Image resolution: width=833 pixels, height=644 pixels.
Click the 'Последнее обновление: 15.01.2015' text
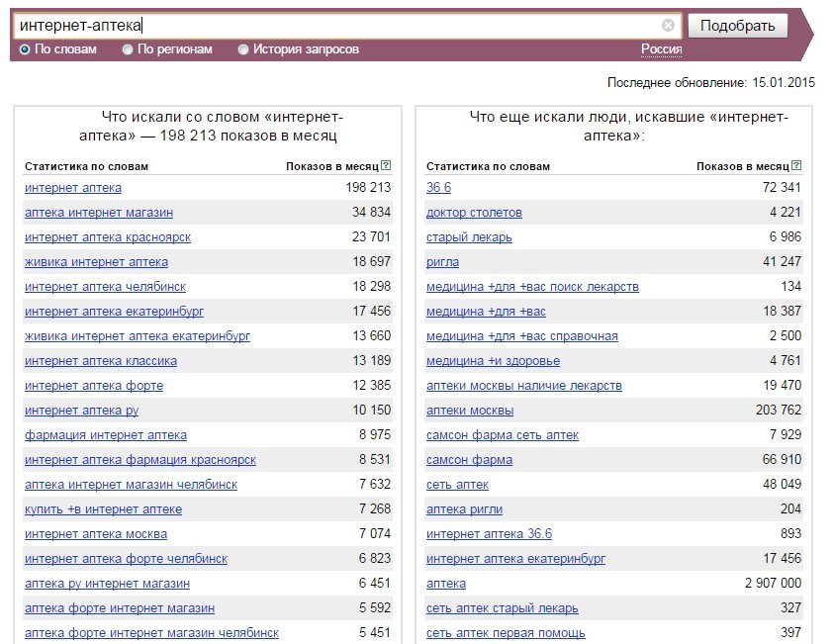(x=711, y=82)
